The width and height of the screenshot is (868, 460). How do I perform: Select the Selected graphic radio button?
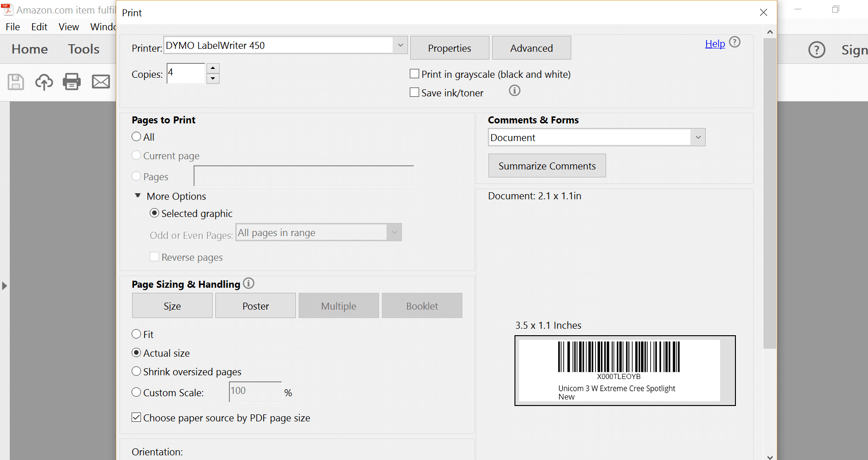(x=154, y=213)
